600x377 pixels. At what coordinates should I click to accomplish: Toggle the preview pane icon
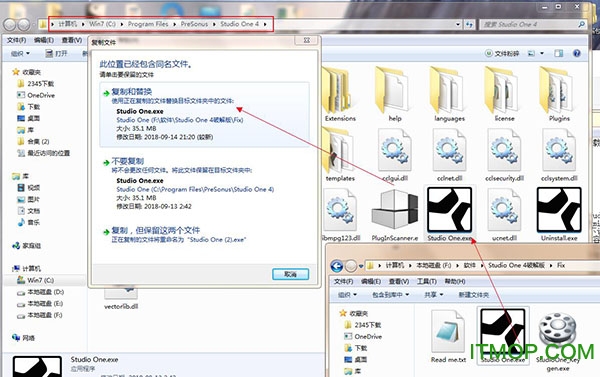coord(559,54)
